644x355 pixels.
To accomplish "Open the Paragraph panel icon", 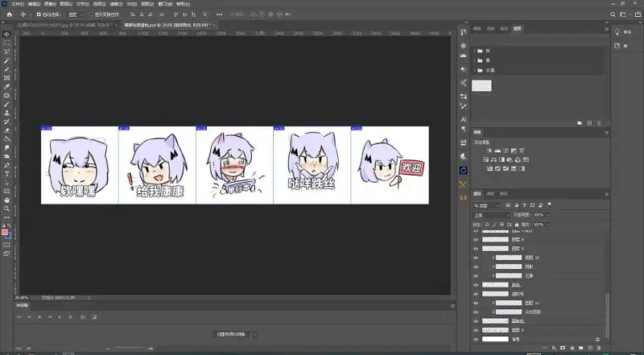I will click(x=464, y=129).
